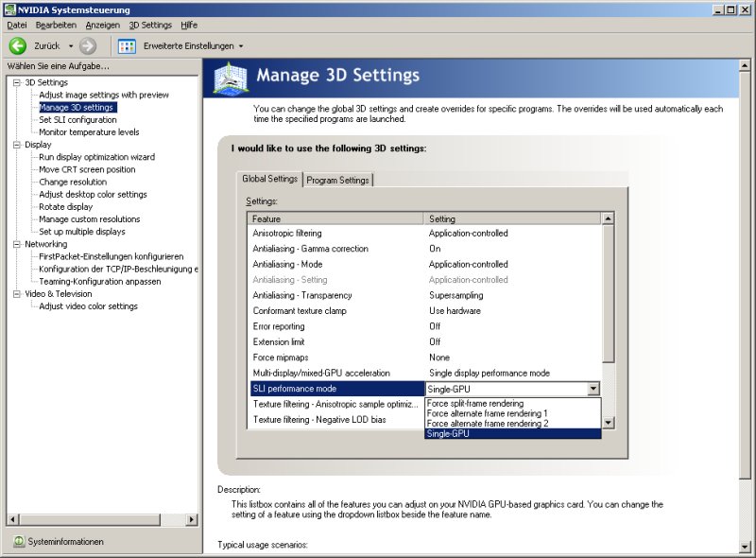Click the green Zurück back arrow icon

point(18,45)
